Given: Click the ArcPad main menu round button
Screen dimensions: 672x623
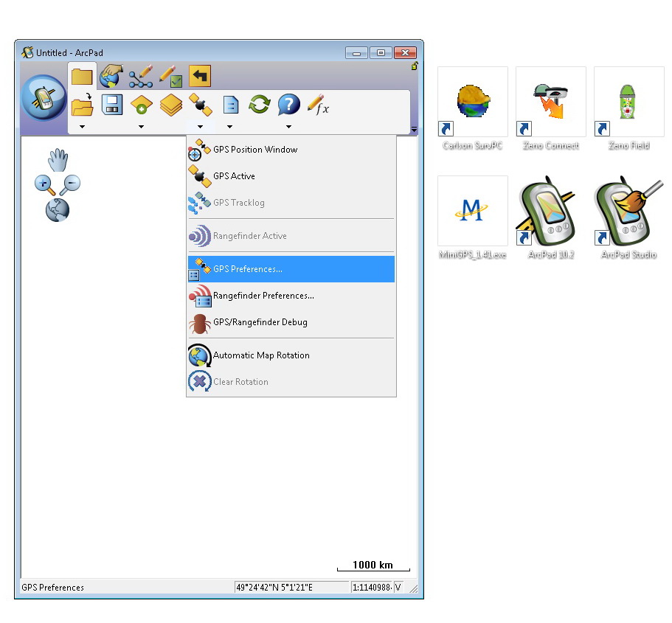Looking at the screenshot, I should click(x=44, y=98).
